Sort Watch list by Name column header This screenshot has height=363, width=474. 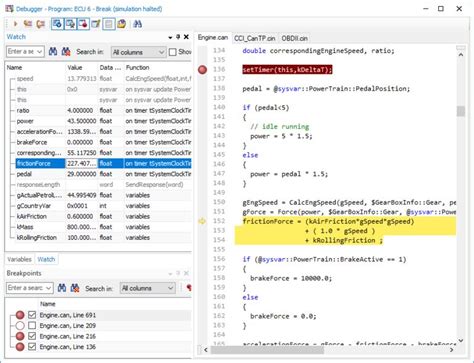click(x=35, y=68)
